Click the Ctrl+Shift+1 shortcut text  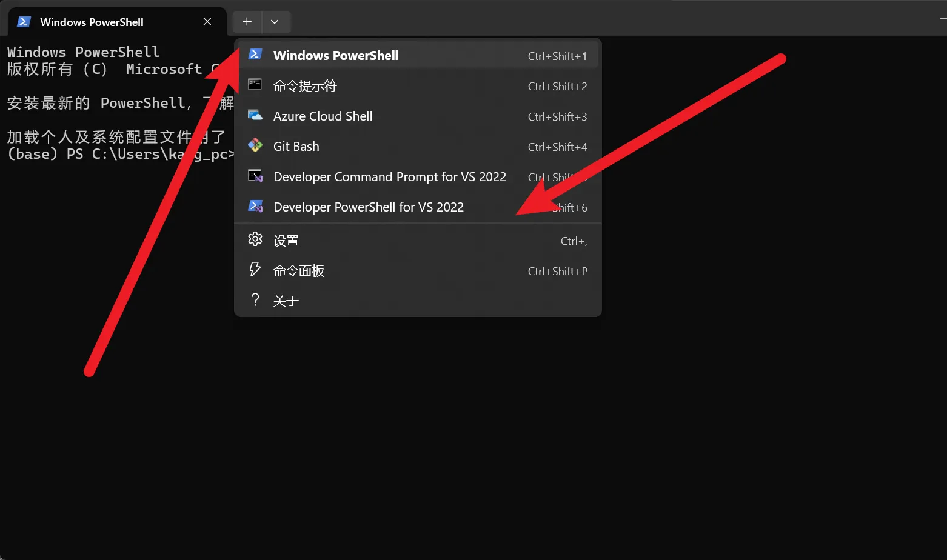point(557,56)
